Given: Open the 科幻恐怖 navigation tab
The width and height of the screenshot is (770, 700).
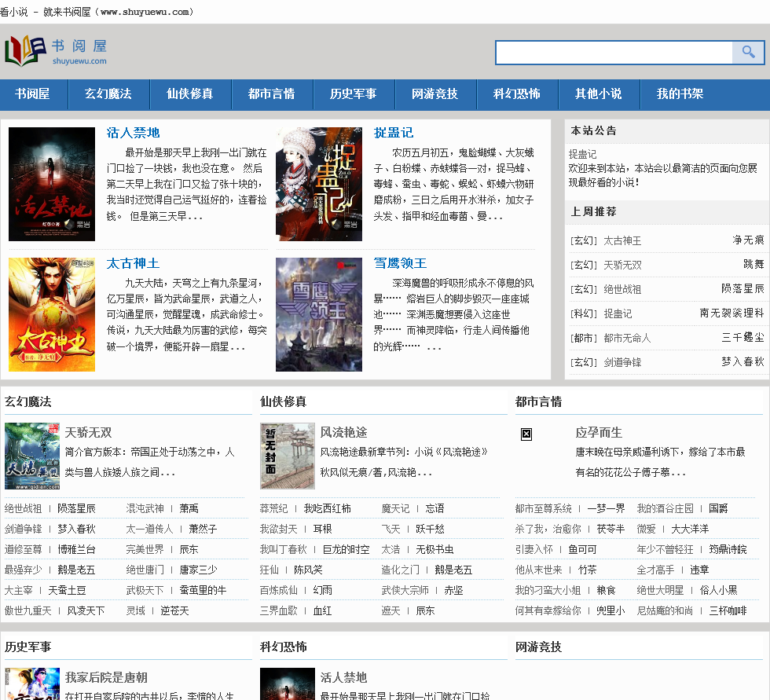Looking at the screenshot, I should point(517,93).
